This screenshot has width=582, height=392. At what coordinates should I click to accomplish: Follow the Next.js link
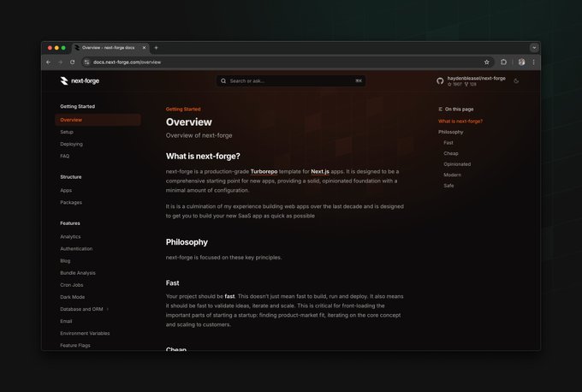(x=320, y=171)
